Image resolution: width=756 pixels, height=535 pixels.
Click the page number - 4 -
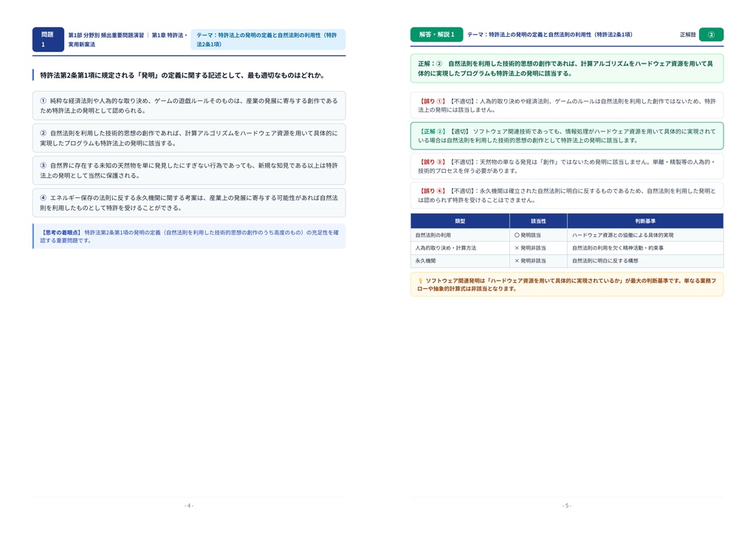click(x=189, y=505)
